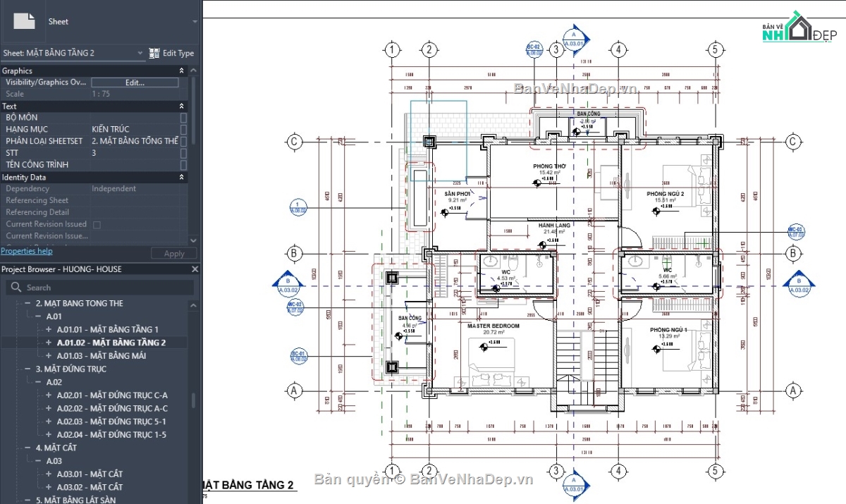The height and width of the screenshot is (504, 846).
Task: Click the small box in HẠNG MỤC row
Action: (184, 130)
